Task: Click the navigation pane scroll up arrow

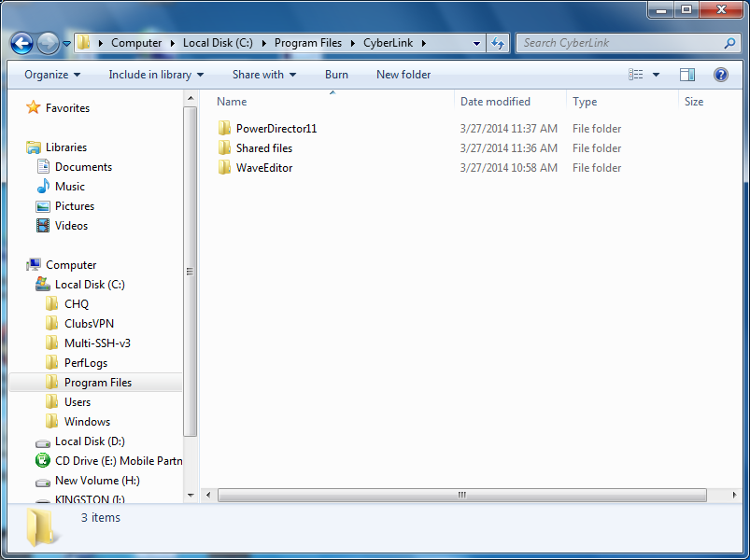Action: [191, 98]
